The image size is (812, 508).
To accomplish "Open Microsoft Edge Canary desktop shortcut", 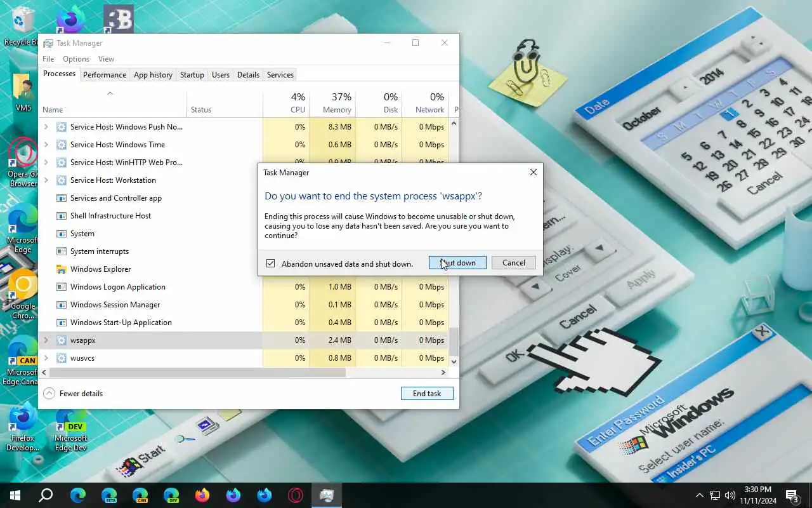I will click(x=23, y=361).
